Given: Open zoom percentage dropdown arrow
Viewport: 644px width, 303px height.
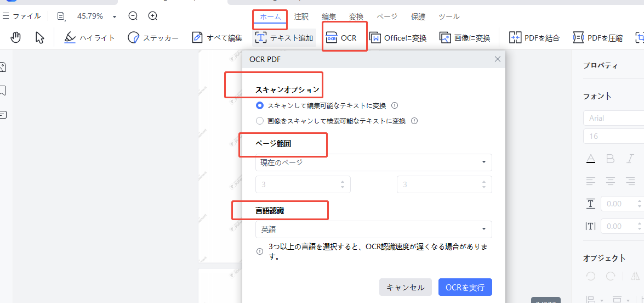Looking at the screenshot, I should click(x=115, y=17).
